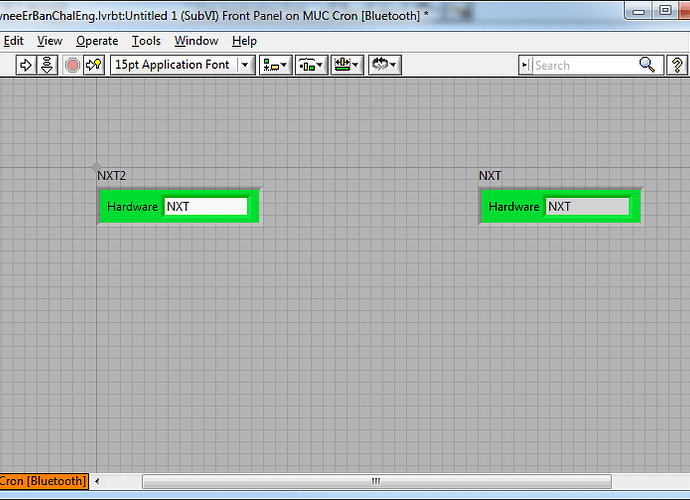Click the NXT2 Hardware input field
The height and width of the screenshot is (500, 690).
[206, 206]
